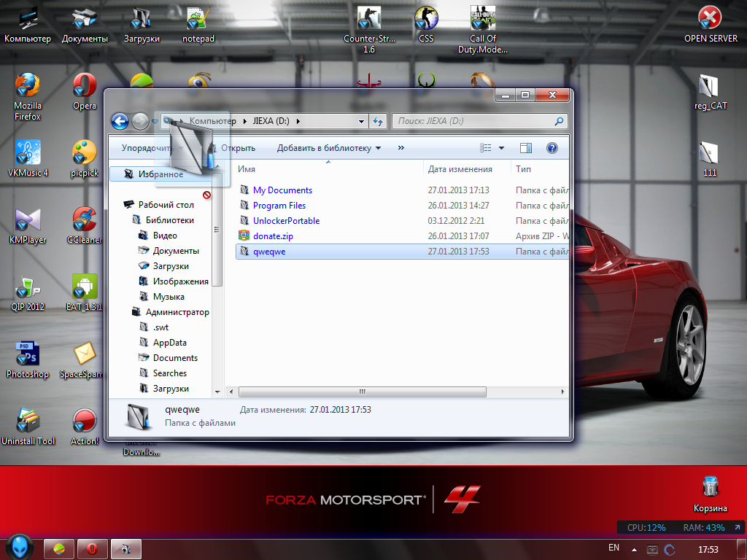Open the help question mark icon
The width and height of the screenshot is (747, 560).
(x=551, y=148)
